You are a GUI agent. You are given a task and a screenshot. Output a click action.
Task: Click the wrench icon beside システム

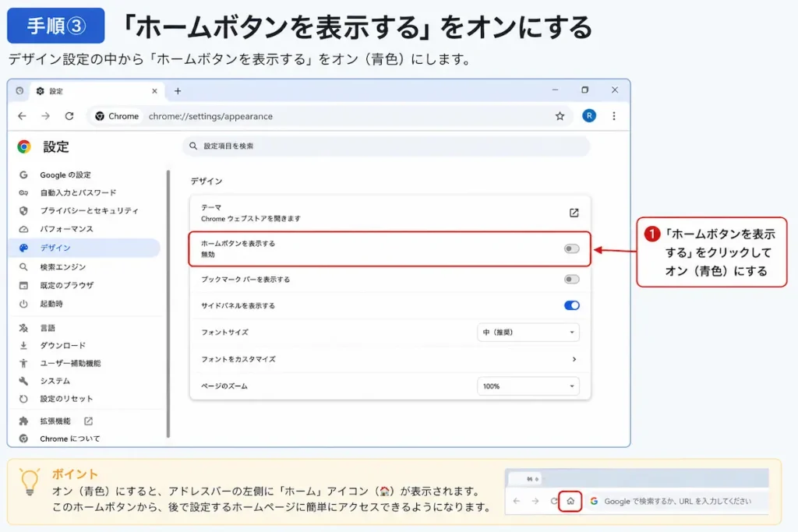(x=23, y=381)
